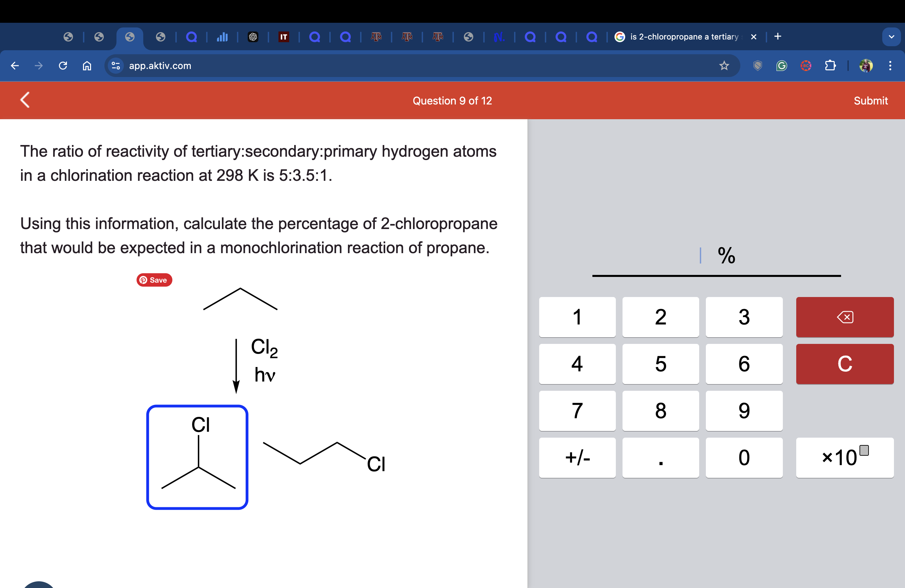
Task: Click the shield extension icon
Action: pyautogui.click(x=757, y=65)
